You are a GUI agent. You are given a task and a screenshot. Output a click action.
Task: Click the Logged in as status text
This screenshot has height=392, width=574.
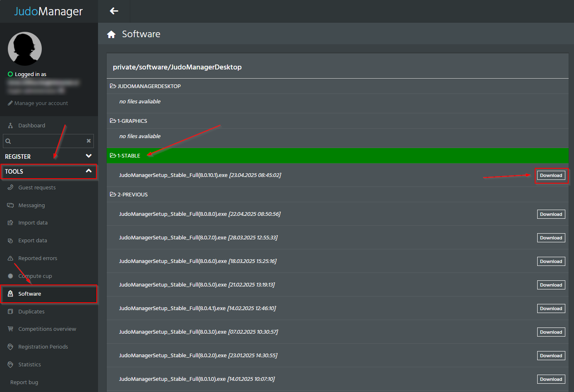(x=31, y=74)
